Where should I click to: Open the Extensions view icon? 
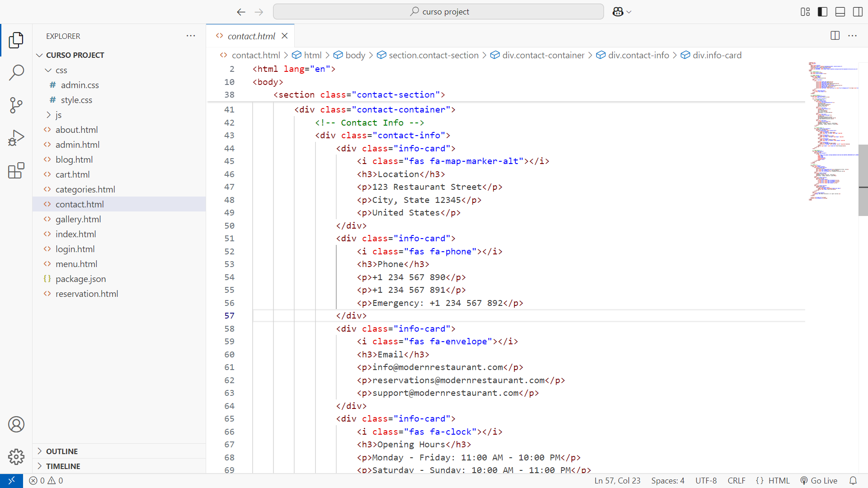click(x=16, y=171)
